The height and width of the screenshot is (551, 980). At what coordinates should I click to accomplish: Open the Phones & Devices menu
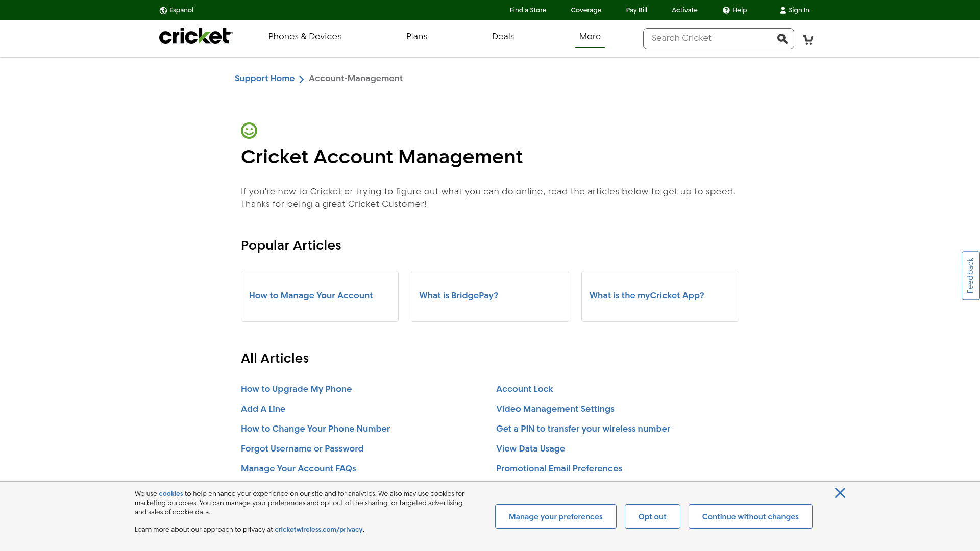click(x=305, y=37)
